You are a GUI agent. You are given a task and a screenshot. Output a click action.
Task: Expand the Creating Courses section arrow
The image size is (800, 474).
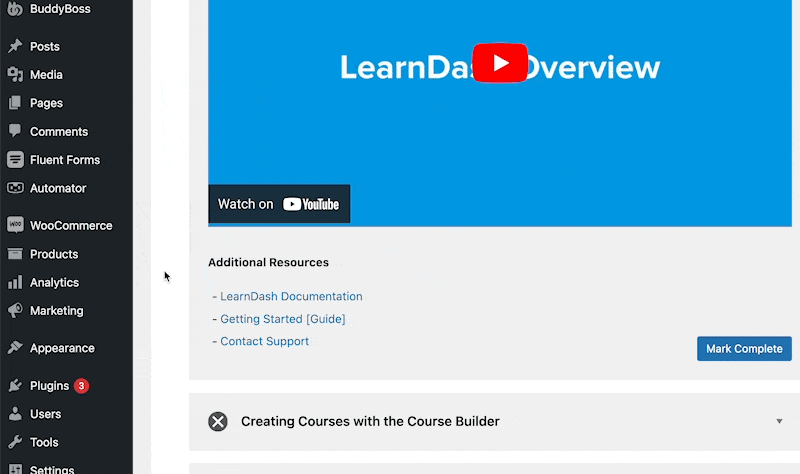click(779, 422)
